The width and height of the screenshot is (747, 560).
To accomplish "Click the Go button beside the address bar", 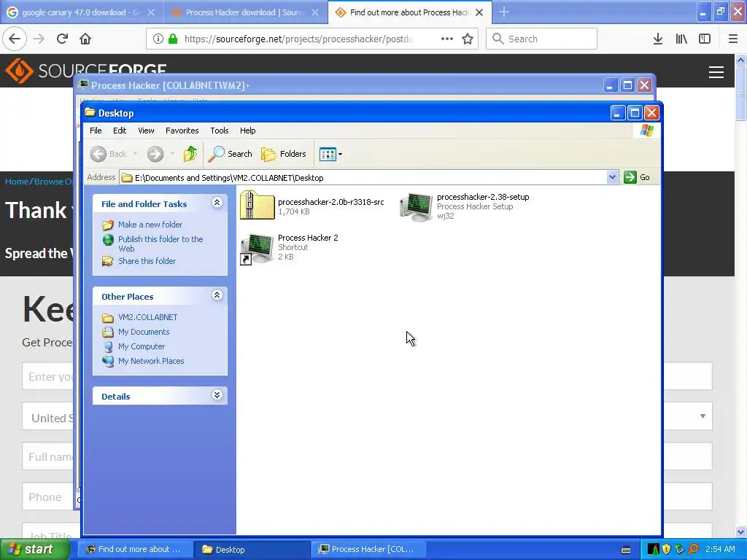I will click(x=638, y=177).
